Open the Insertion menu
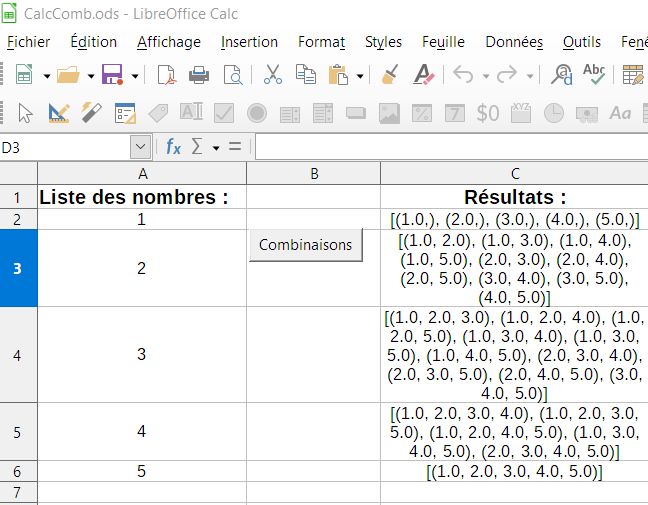The image size is (648, 505). point(249,42)
